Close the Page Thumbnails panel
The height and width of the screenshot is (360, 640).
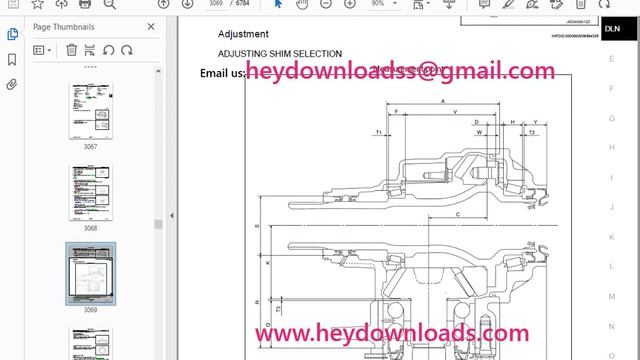click(151, 27)
